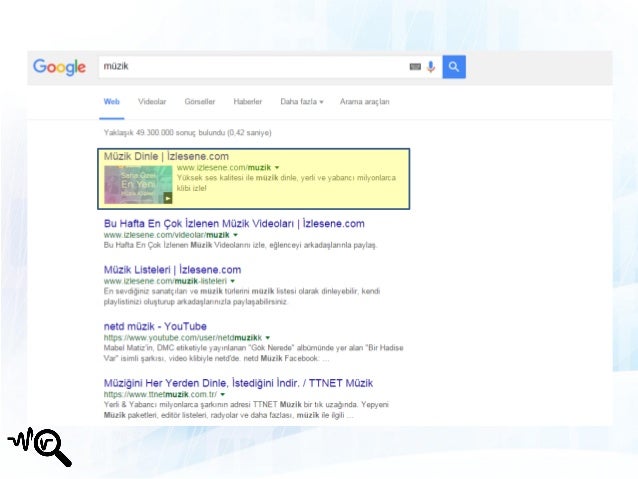Expand arrow next to www.izlesene.com/muzik
Screen dimensions: 638x479
[x=277, y=168]
